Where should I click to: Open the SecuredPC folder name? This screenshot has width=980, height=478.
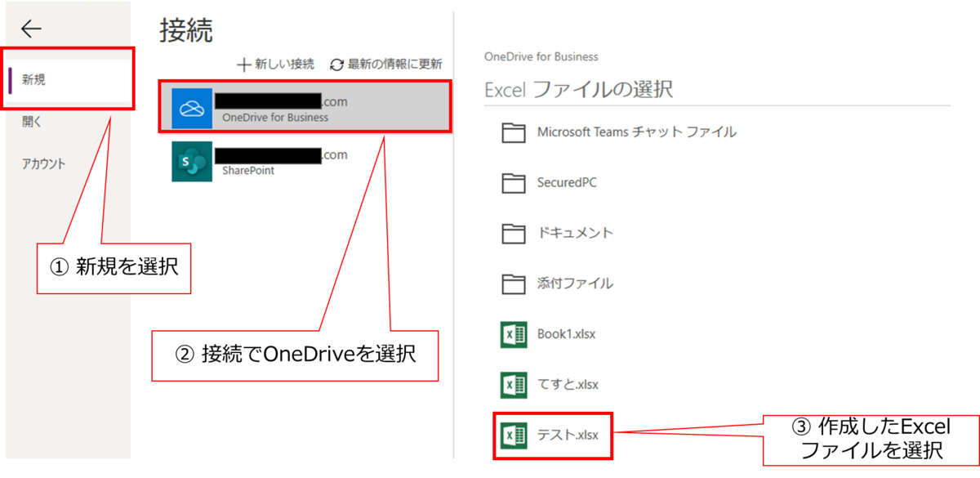pyautogui.click(x=567, y=182)
